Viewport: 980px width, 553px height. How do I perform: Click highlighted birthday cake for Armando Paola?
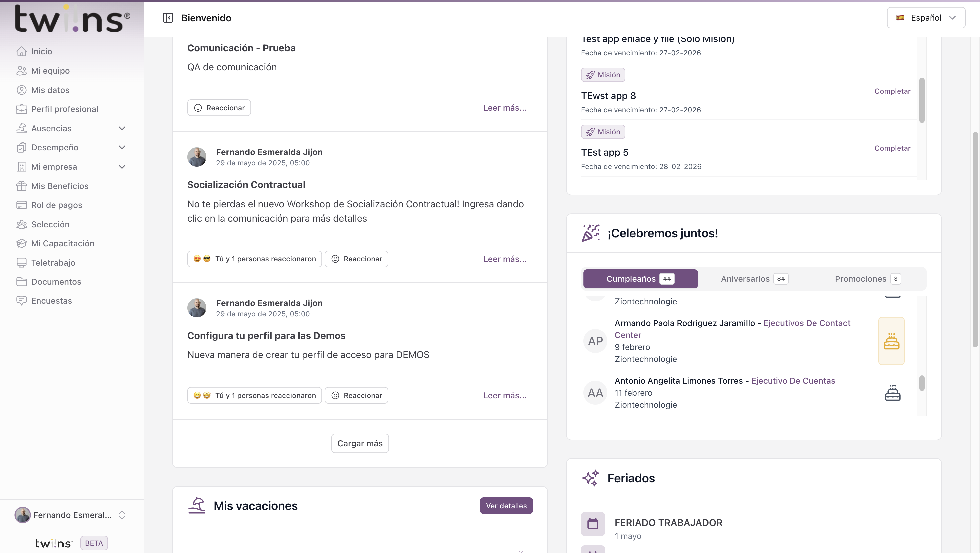click(x=891, y=341)
